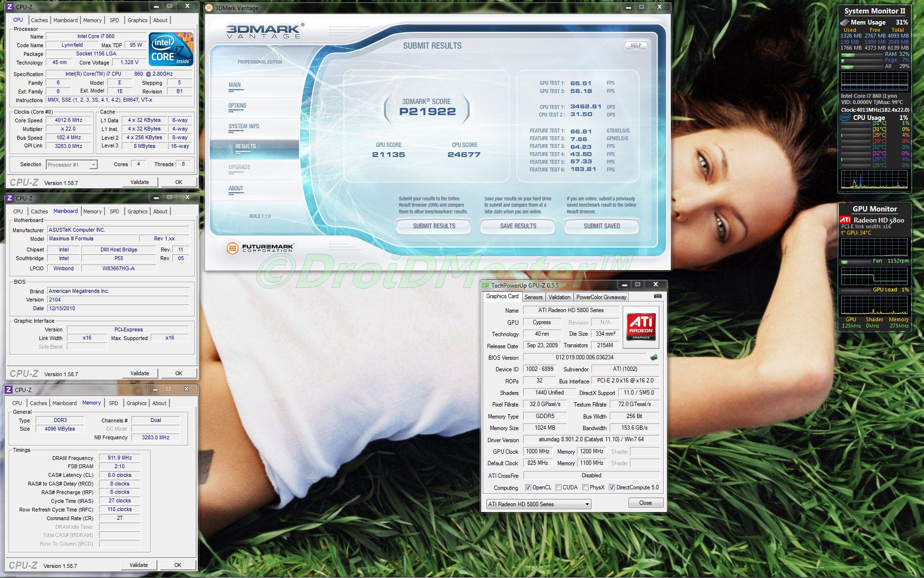This screenshot has width=924, height=578.
Task: Click the Maximus III Formula model field
Action: pyautogui.click(x=92, y=238)
